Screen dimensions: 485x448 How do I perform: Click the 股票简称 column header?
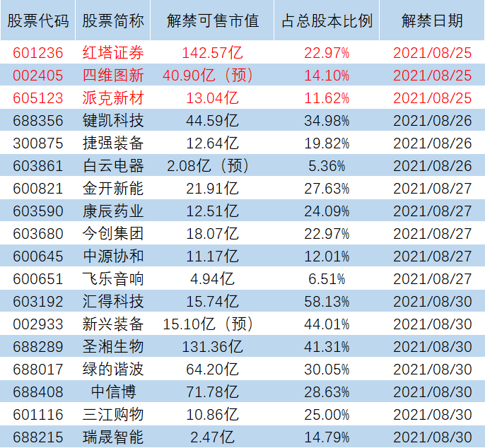pos(113,20)
